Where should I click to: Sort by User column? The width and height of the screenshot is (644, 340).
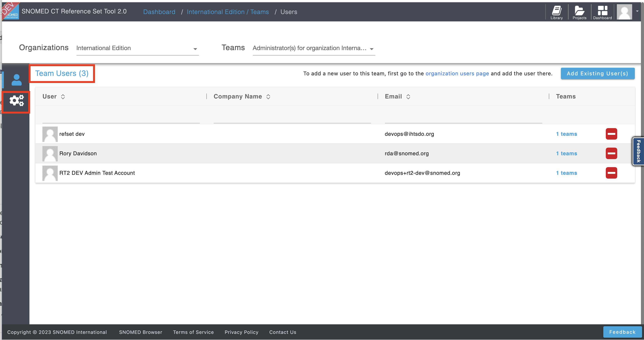[63, 97]
